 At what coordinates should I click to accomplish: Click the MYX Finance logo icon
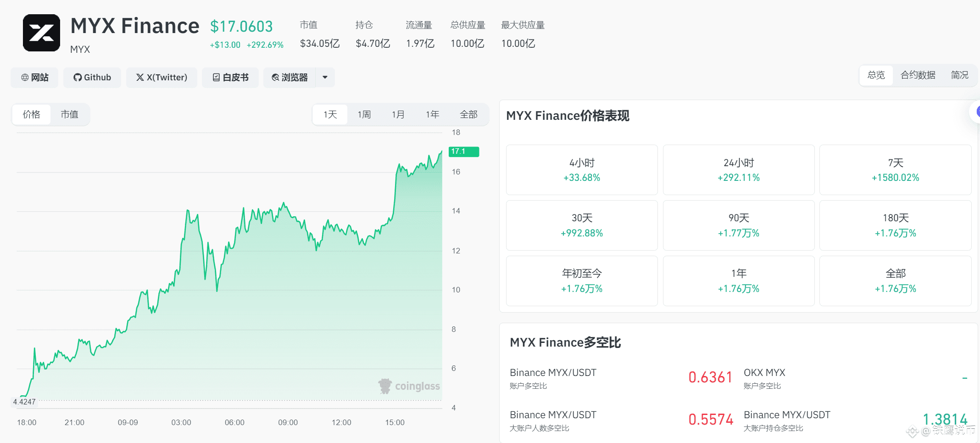coord(41,33)
